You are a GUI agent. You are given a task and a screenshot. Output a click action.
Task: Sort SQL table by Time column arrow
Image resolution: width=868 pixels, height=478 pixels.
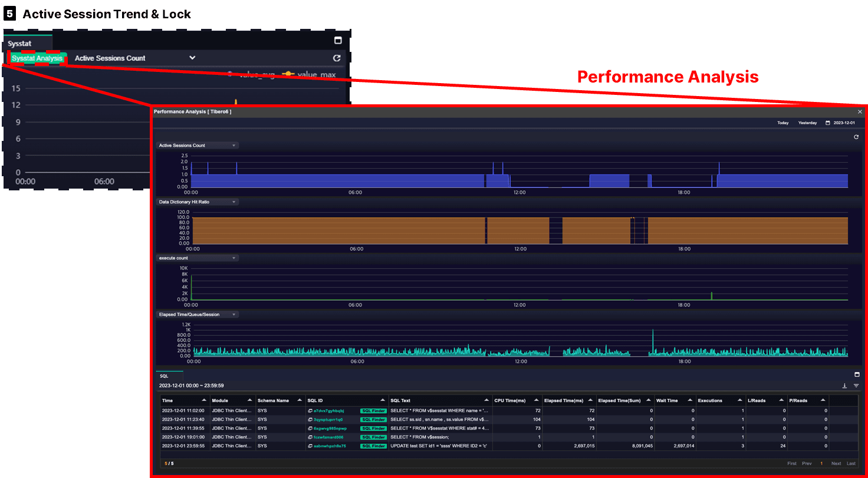pos(205,400)
